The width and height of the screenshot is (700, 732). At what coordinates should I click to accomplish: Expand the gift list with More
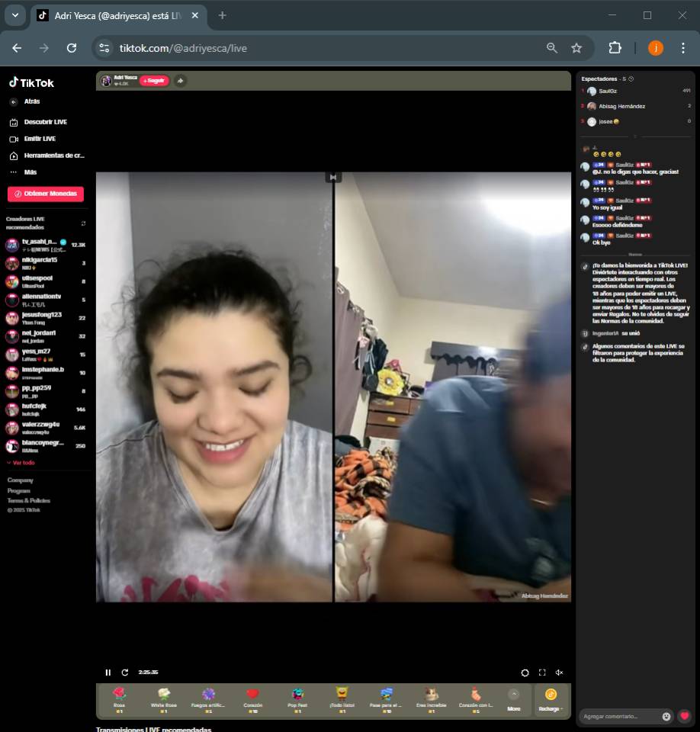(513, 698)
